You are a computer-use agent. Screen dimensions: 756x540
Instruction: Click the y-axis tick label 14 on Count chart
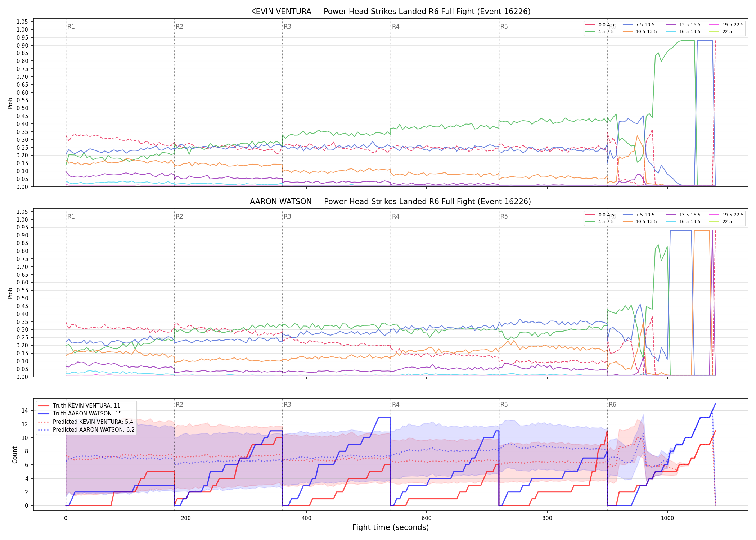tap(25, 410)
